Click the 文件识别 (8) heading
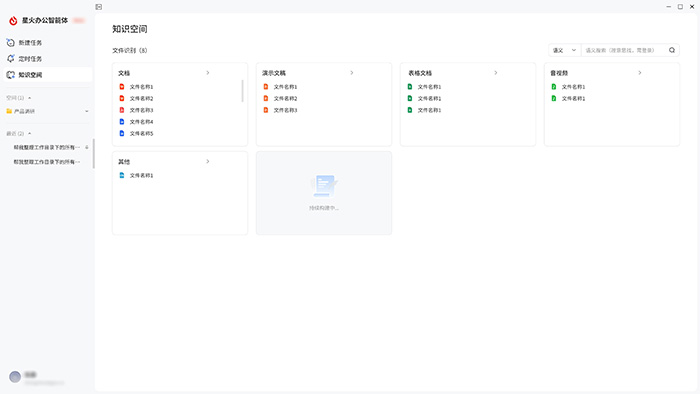700x394 pixels. click(x=129, y=50)
